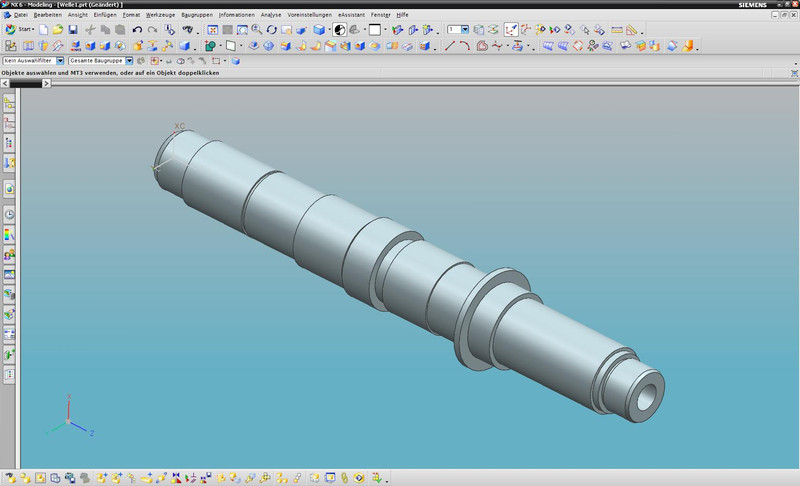Open an existing file via folder icon
Viewport: 800px width, 486px height.
tap(58, 30)
